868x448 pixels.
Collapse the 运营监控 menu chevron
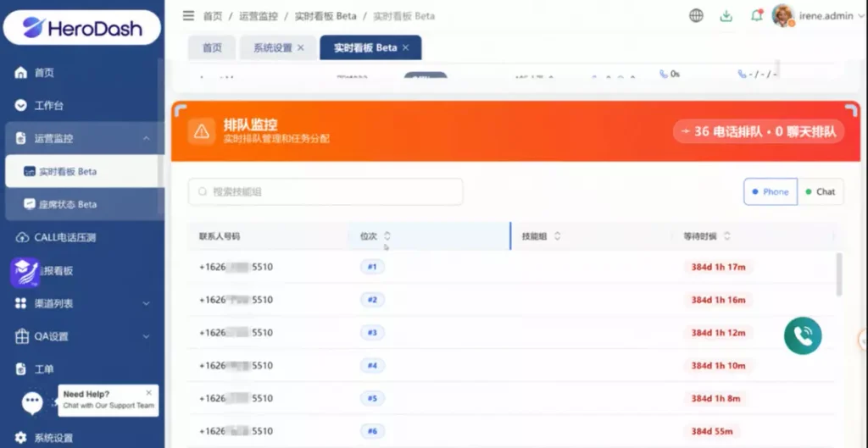(146, 138)
